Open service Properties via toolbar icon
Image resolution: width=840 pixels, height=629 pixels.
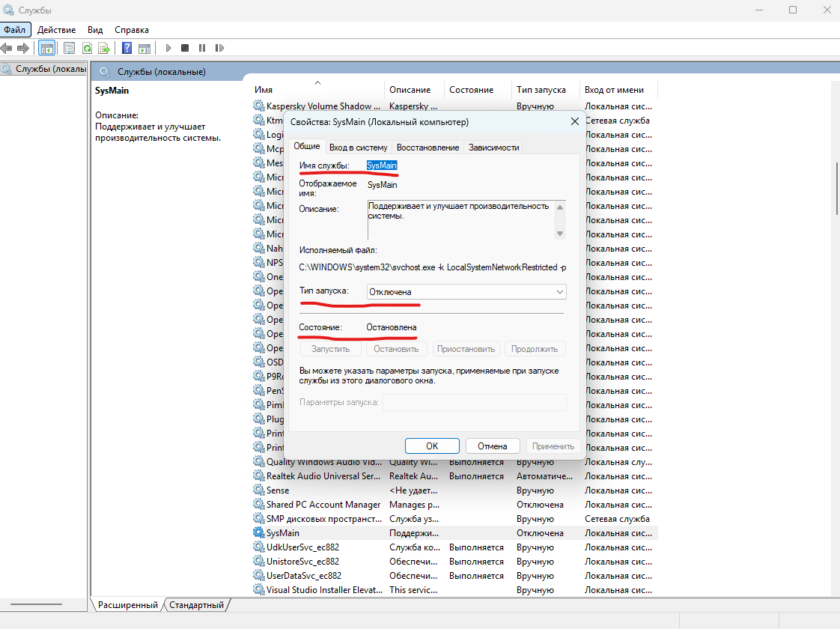[69, 48]
